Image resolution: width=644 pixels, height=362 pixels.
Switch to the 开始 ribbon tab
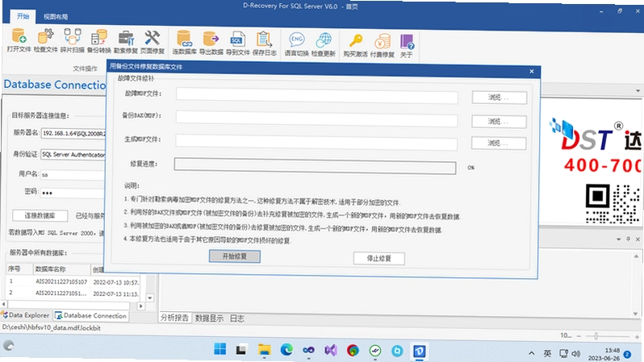tap(23, 16)
